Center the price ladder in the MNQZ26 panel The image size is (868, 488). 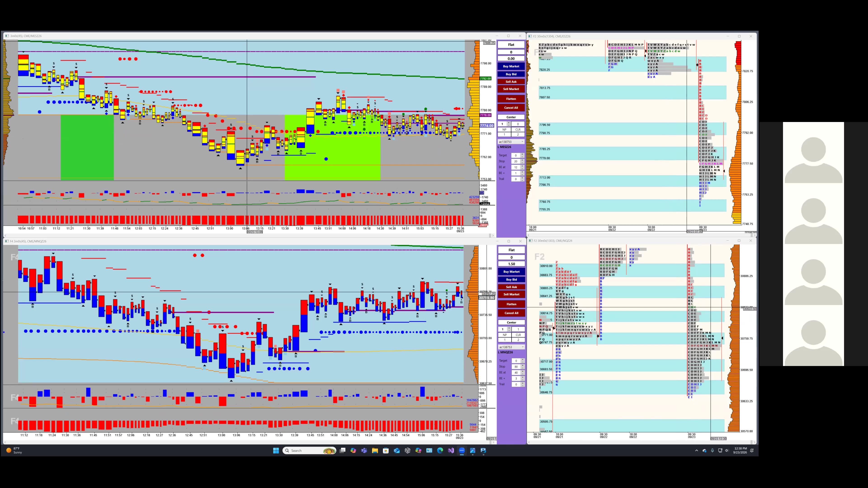511,323
